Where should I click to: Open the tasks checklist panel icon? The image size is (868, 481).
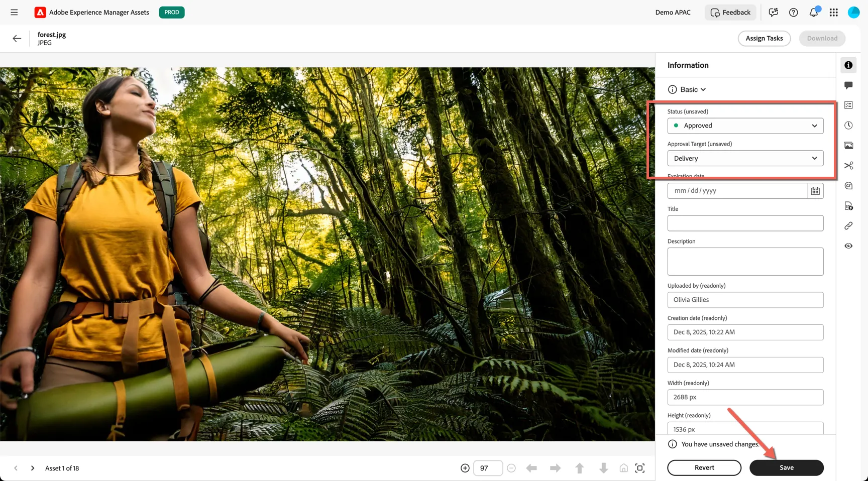point(848,105)
